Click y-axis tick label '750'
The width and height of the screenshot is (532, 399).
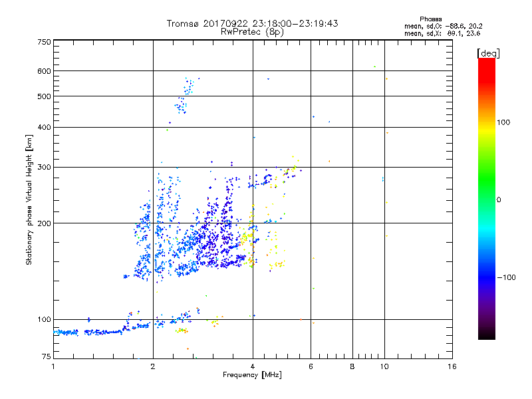pos(44,42)
